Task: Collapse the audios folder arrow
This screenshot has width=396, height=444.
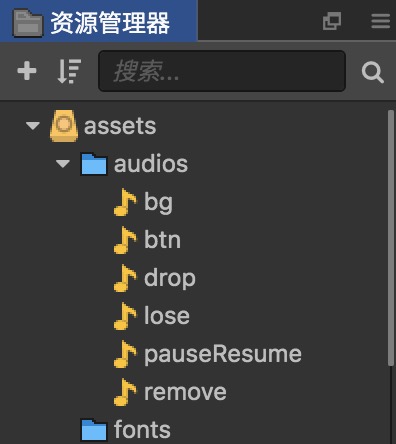Action: coord(63,164)
